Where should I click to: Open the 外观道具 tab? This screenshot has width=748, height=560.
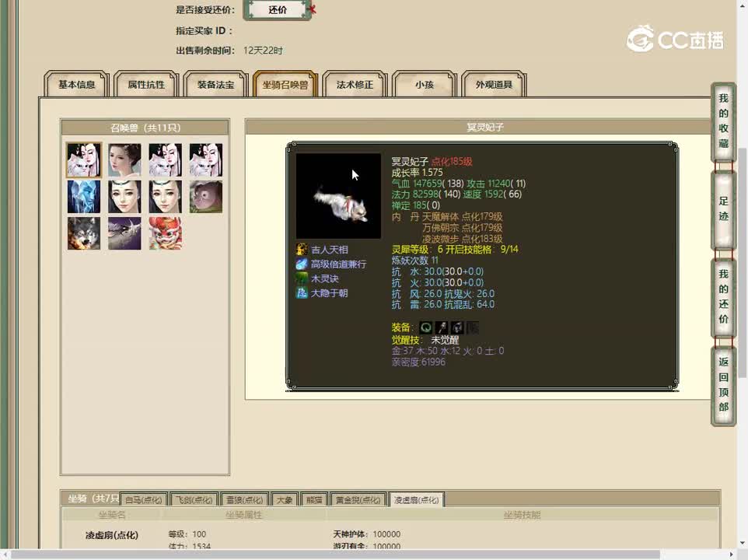(x=492, y=86)
